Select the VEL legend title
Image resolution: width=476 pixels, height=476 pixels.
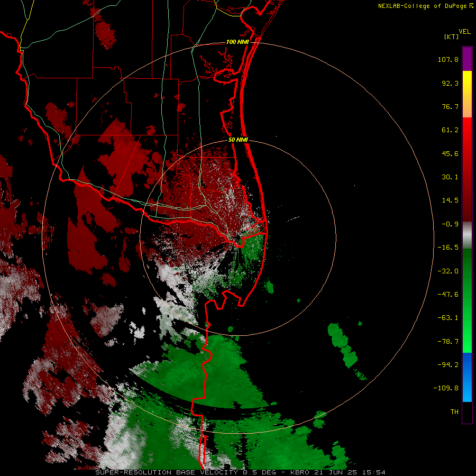[x=464, y=32]
